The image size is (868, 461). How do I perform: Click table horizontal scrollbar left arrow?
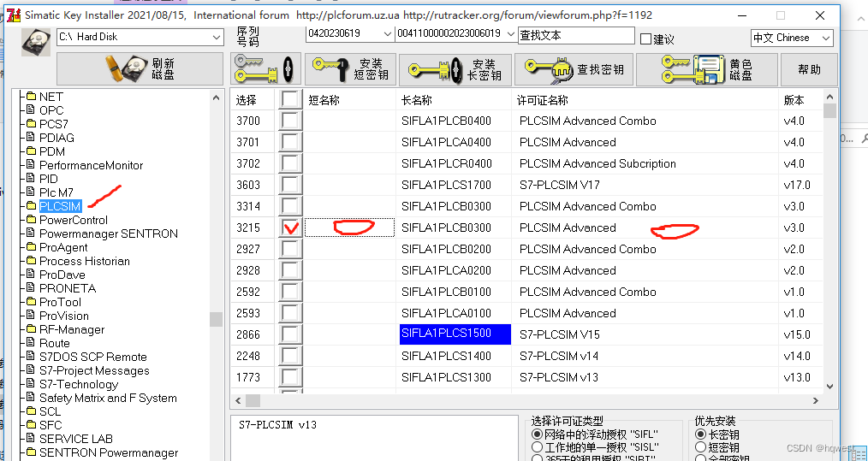point(239,400)
